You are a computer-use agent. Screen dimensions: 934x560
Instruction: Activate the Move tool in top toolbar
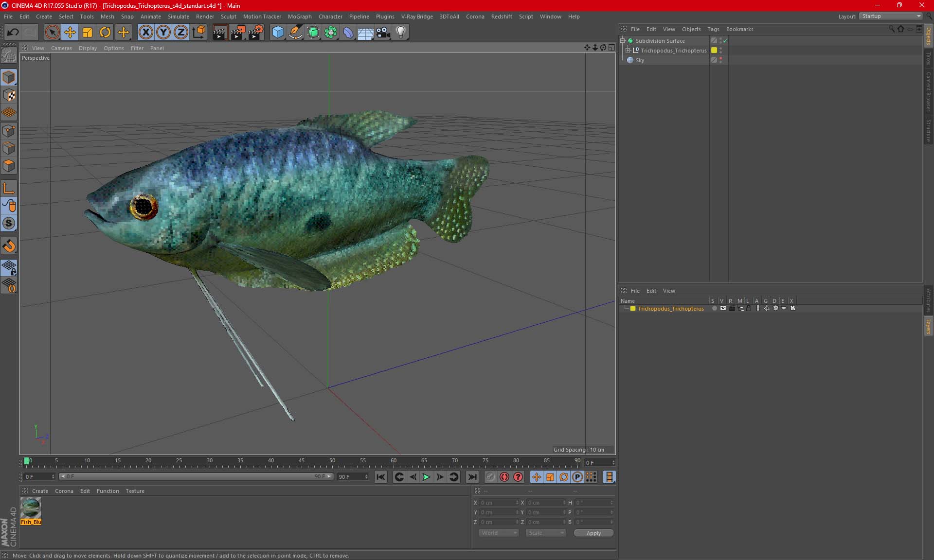tap(70, 33)
